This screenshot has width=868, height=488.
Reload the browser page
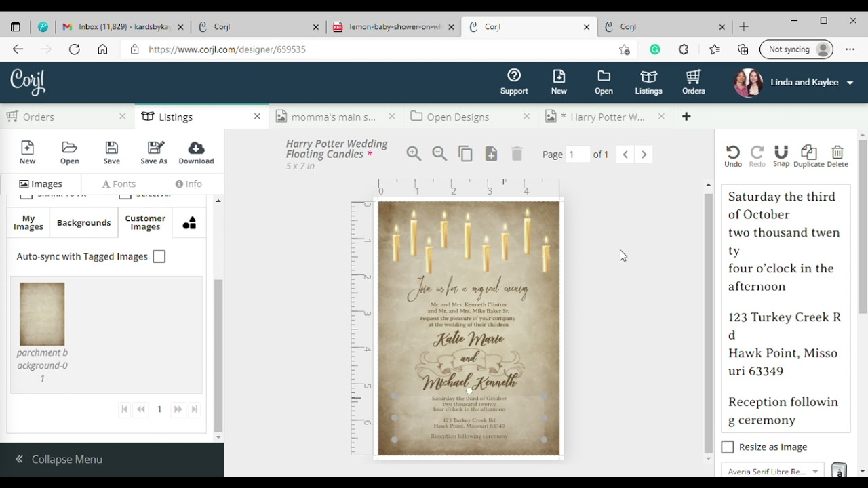point(75,49)
